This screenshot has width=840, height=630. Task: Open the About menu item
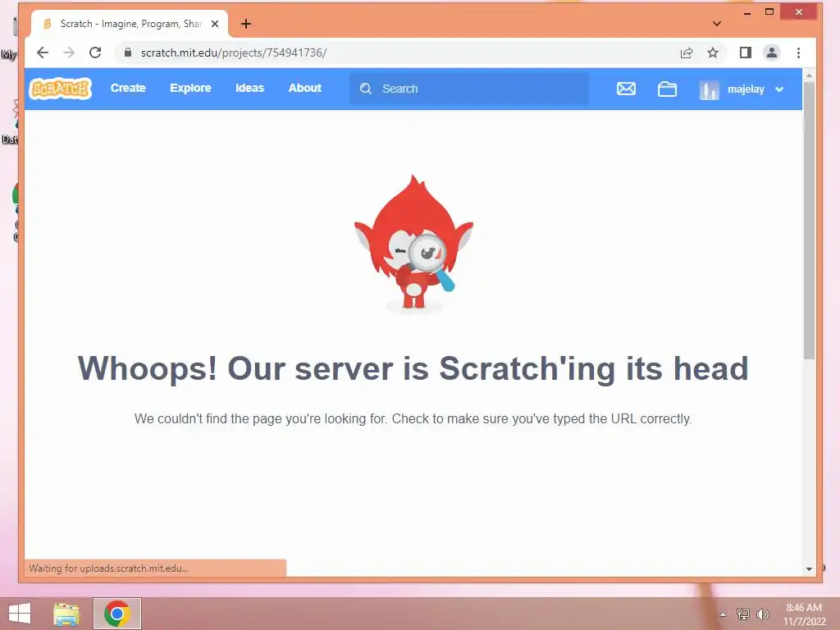pos(305,88)
